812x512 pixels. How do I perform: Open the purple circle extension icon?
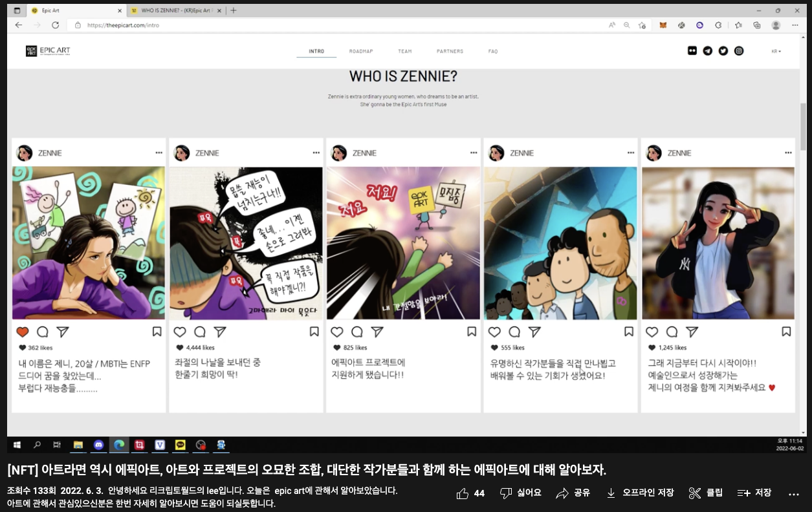click(699, 25)
